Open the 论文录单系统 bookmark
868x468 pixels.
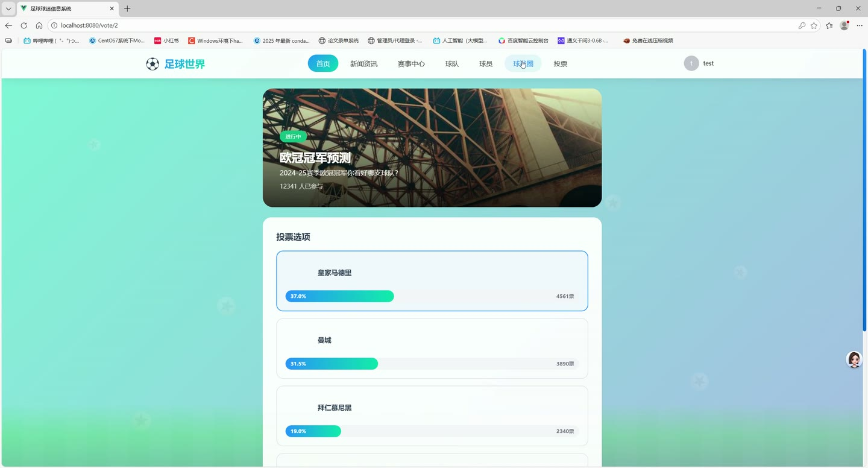[x=339, y=41]
